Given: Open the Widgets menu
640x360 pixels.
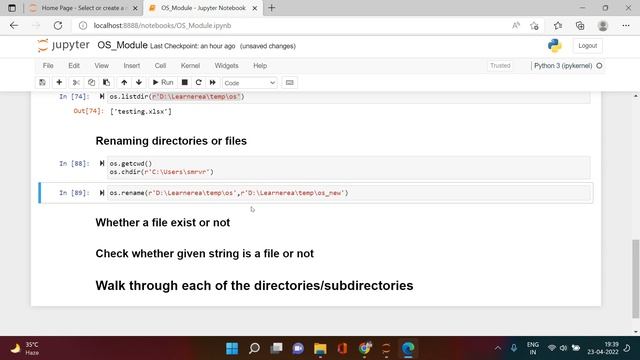Looking at the screenshot, I should click(x=227, y=66).
